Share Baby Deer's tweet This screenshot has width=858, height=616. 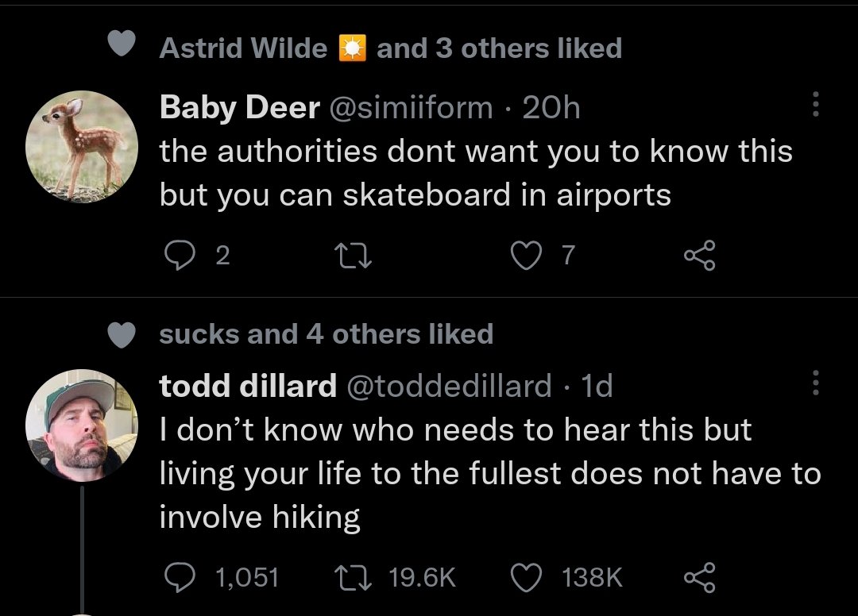pyautogui.click(x=699, y=256)
